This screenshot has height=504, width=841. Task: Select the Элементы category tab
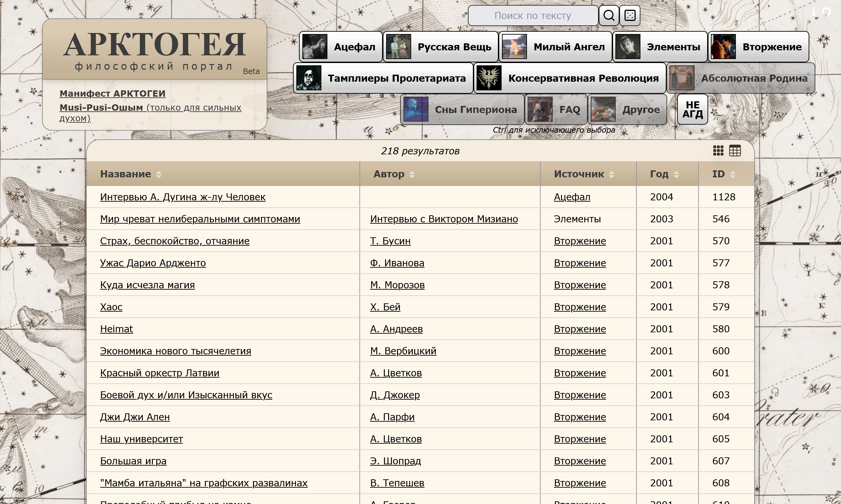pos(660,47)
